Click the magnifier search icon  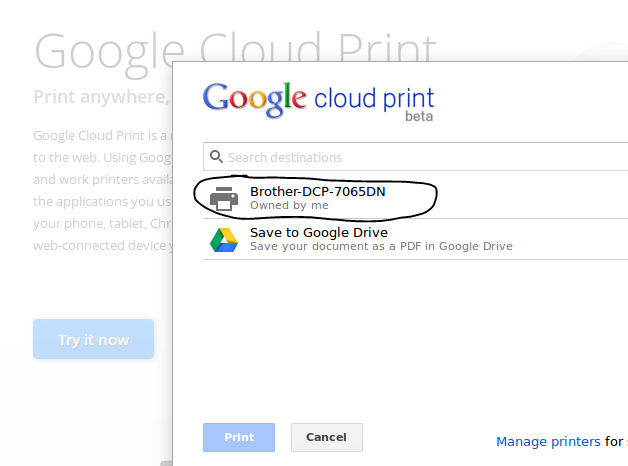(216, 157)
